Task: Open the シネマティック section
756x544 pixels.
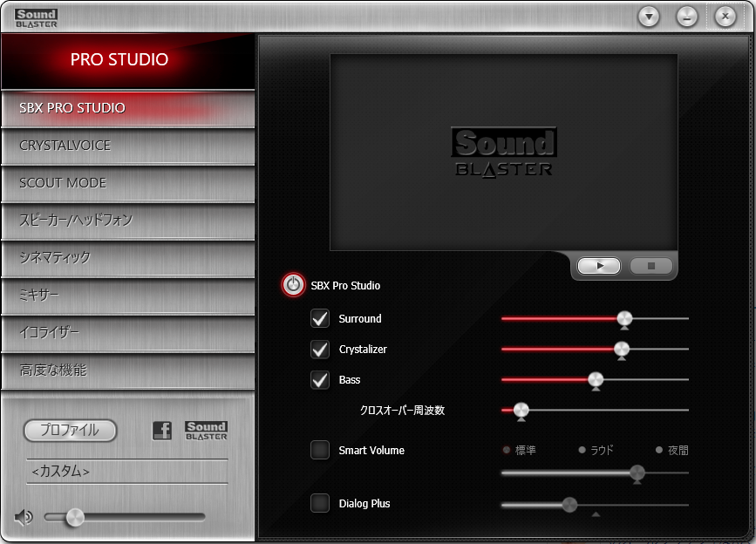Action: [128, 258]
